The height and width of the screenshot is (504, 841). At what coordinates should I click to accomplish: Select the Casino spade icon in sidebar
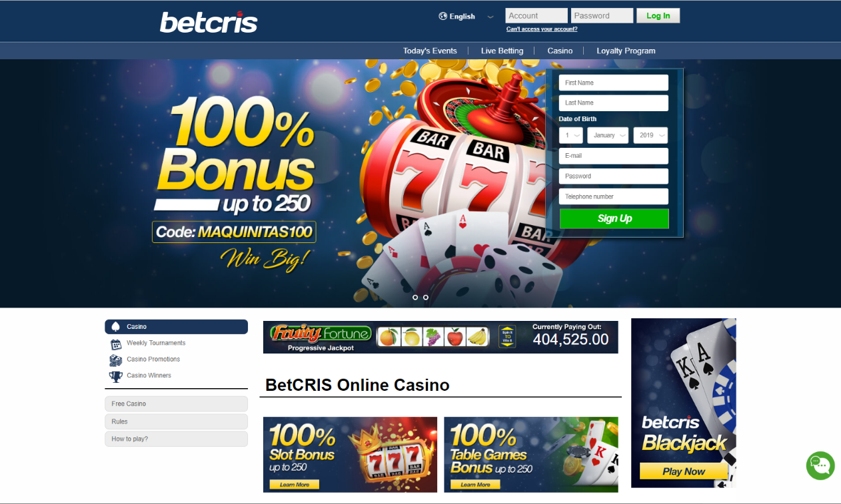pyautogui.click(x=115, y=327)
